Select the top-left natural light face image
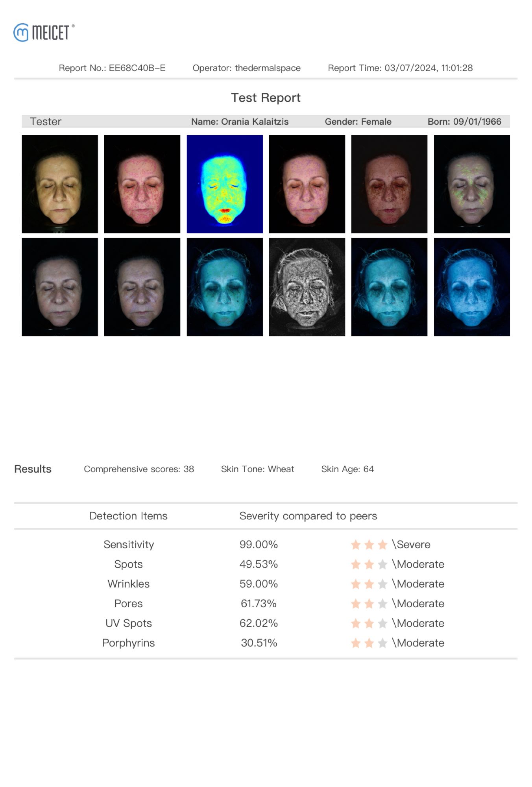532x787 pixels. [x=60, y=184]
